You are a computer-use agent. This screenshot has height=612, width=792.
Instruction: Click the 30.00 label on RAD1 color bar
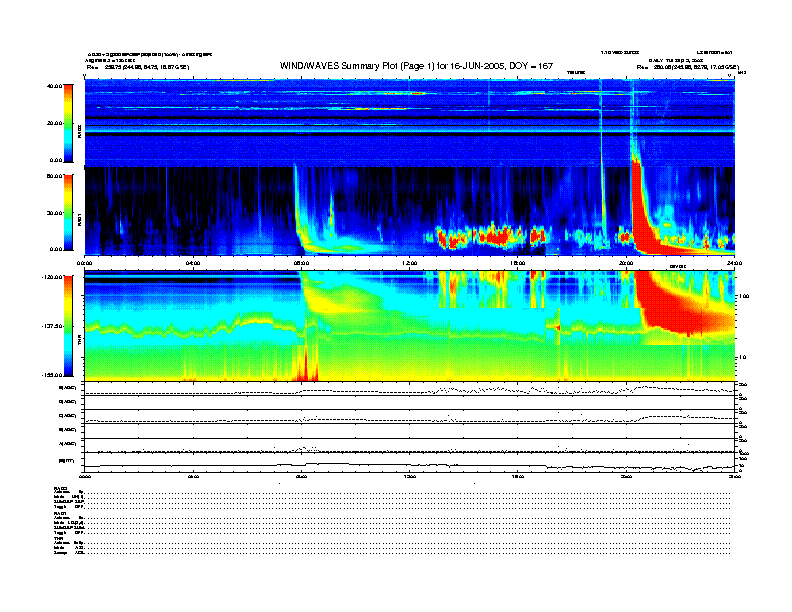[55, 213]
